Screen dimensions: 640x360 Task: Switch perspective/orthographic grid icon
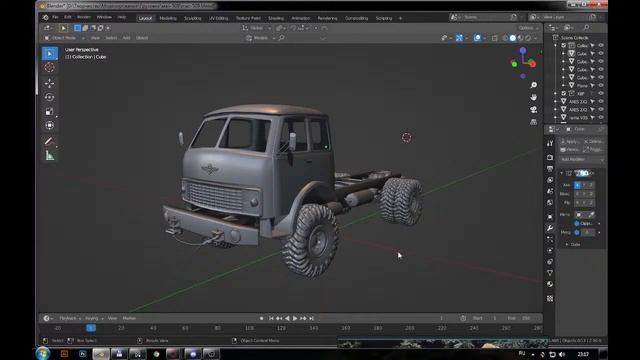pos(533,122)
